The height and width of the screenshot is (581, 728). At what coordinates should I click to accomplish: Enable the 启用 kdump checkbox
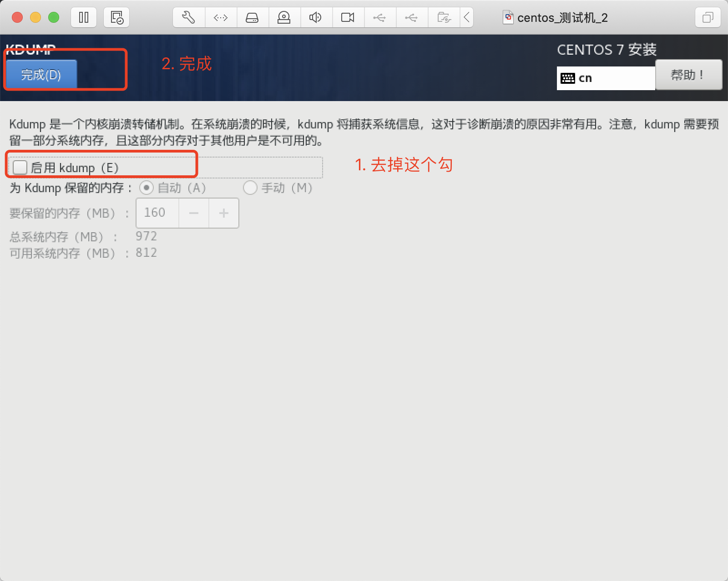tap(20, 168)
